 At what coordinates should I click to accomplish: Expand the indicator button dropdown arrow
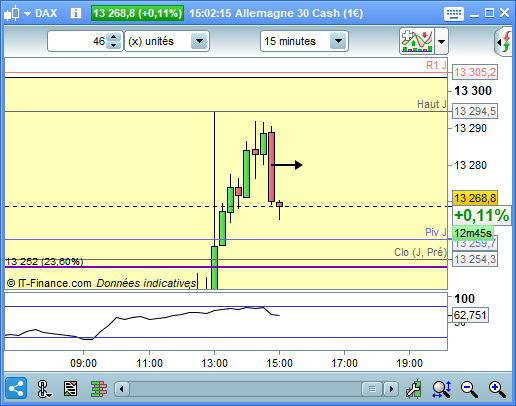click(x=441, y=41)
